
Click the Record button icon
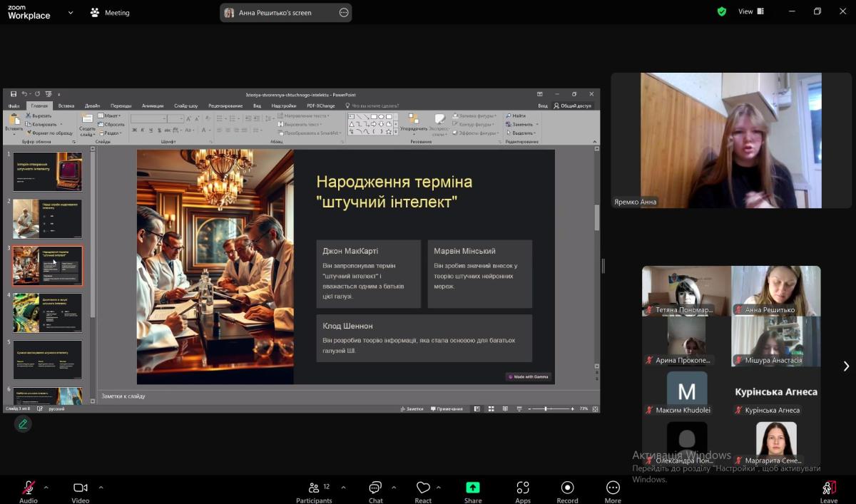point(567,488)
